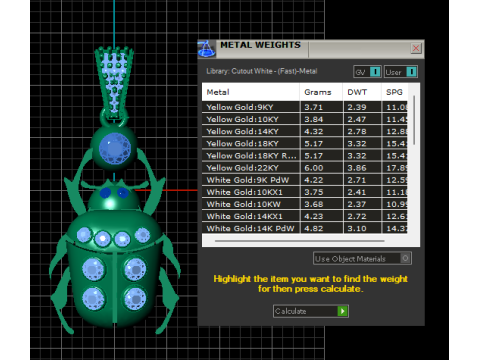
Task: Click the SPG column header
Action: tap(394, 92)
